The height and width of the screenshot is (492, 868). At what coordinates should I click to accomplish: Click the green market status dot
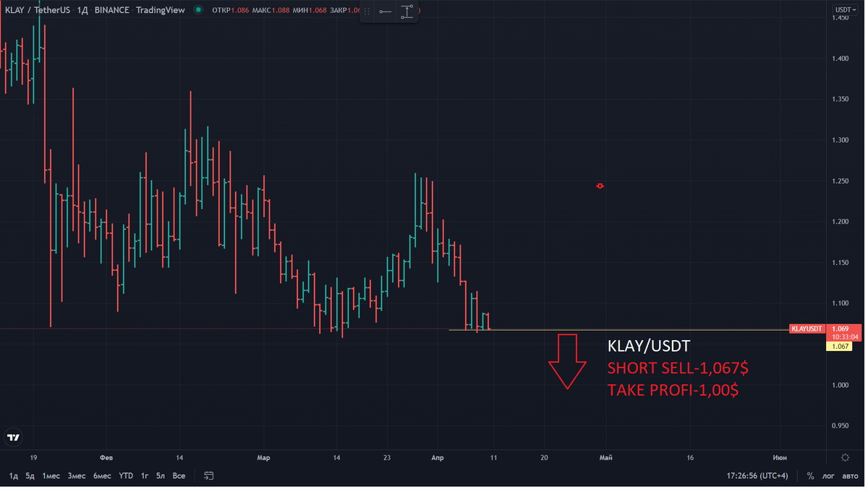198,10
